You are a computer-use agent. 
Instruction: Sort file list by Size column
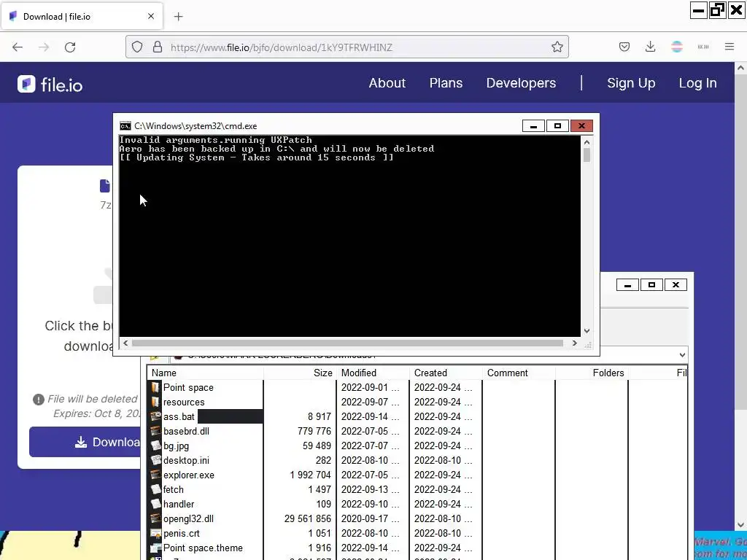click(300, 373)
